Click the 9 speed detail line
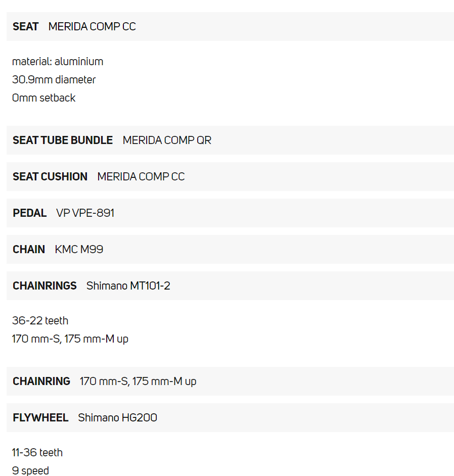This screenshot has height=476, width=454. tap(30, 470)
